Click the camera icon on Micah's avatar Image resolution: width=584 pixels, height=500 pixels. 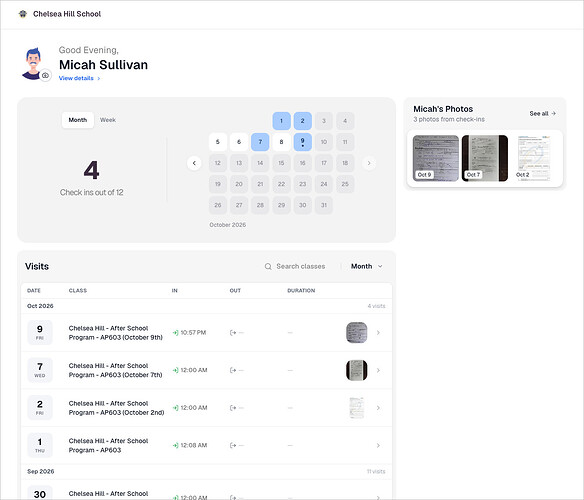[x=45, y=75]
